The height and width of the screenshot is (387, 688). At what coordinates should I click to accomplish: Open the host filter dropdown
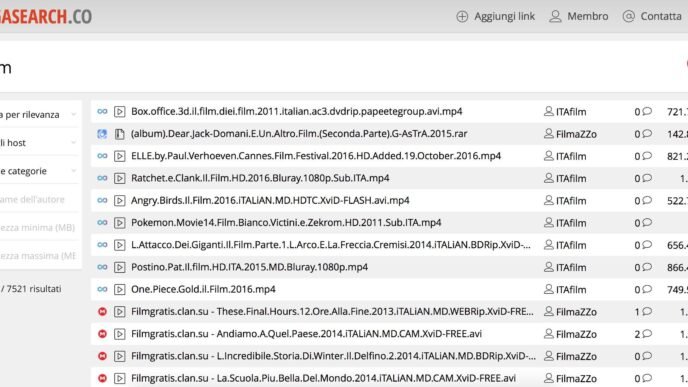(x=39, y=143)
